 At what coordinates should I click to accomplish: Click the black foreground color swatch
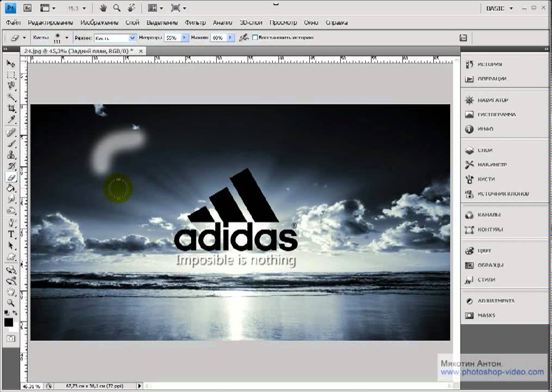pyautogui.click(x=9, y=322)
